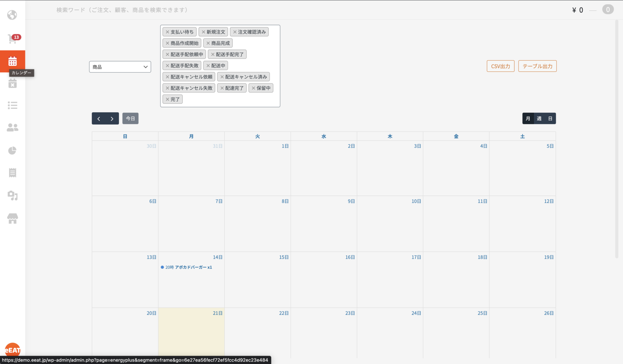Switch to 日 day view

click(550, 119)
